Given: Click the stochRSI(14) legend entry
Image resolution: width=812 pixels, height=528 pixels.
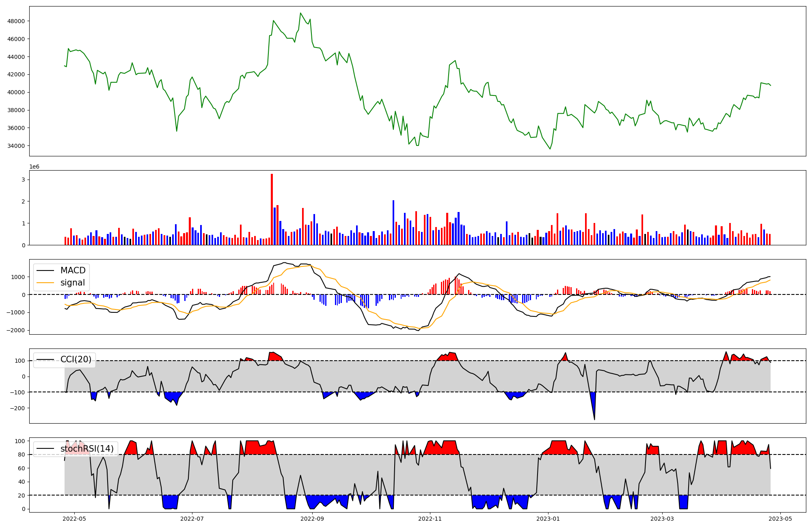Looking at the screenshot, I should coord(87,449).
